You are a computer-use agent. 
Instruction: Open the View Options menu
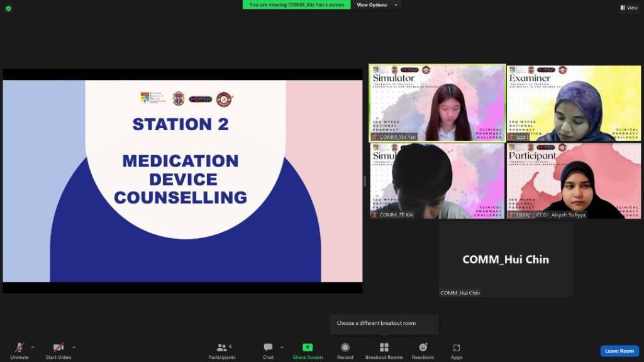pos(377,5)
